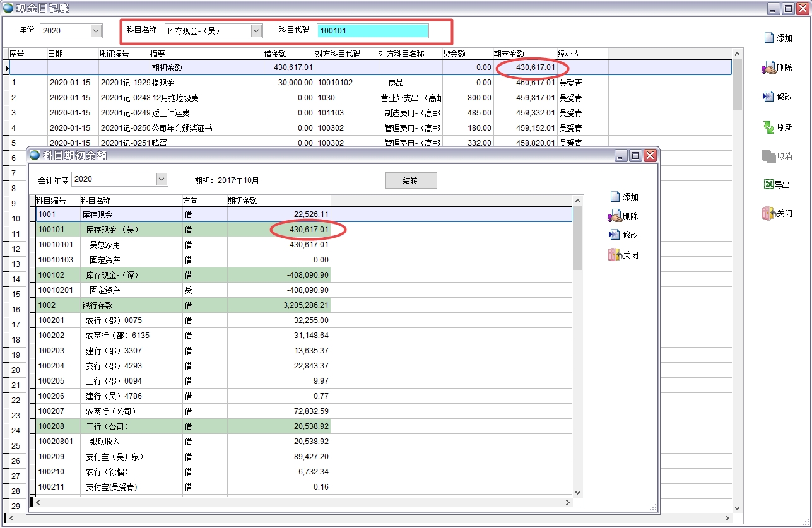Open the year dropdown showing 2020
The height and width of the screenshot is (528, 812).
[96, 30]
